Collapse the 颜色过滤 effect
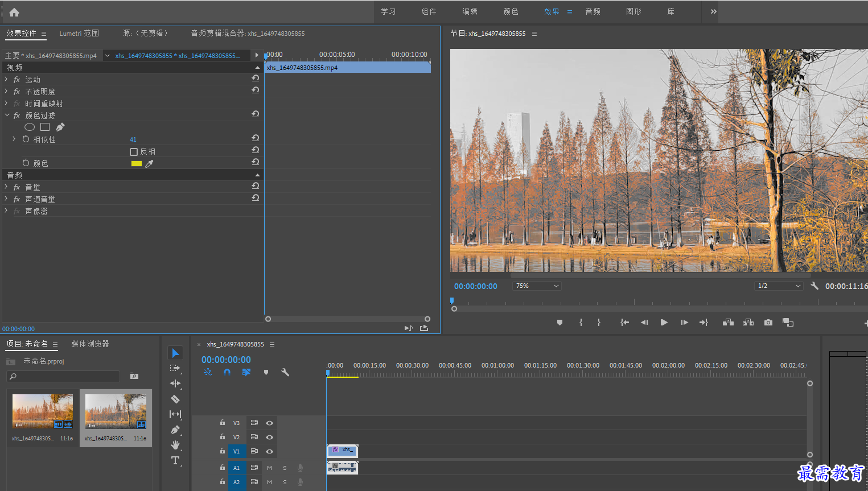The image size is (868, 491). (x=7, y=115)
